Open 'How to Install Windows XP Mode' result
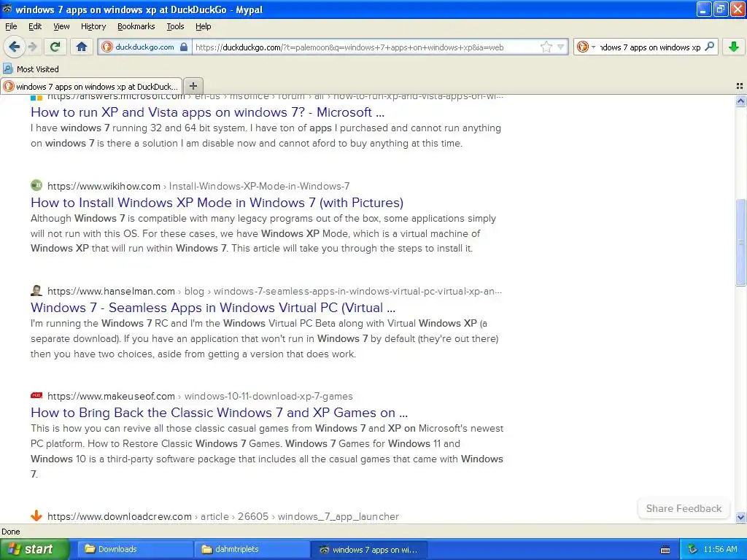 pos(217,203)
